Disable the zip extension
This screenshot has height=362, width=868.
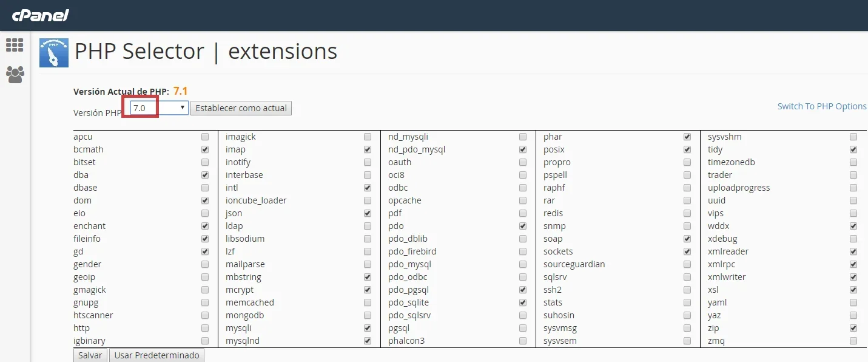point(853,328)
